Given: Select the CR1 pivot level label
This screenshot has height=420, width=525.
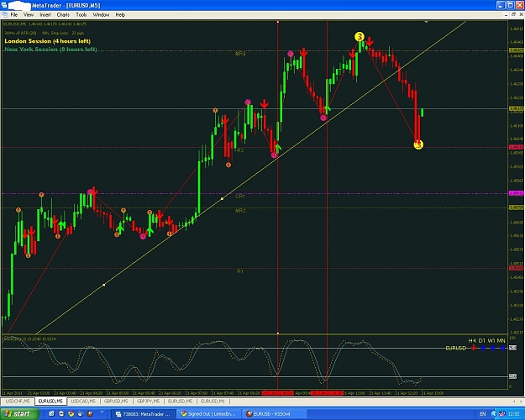Looking at the screenshot, I should (240, 197).
